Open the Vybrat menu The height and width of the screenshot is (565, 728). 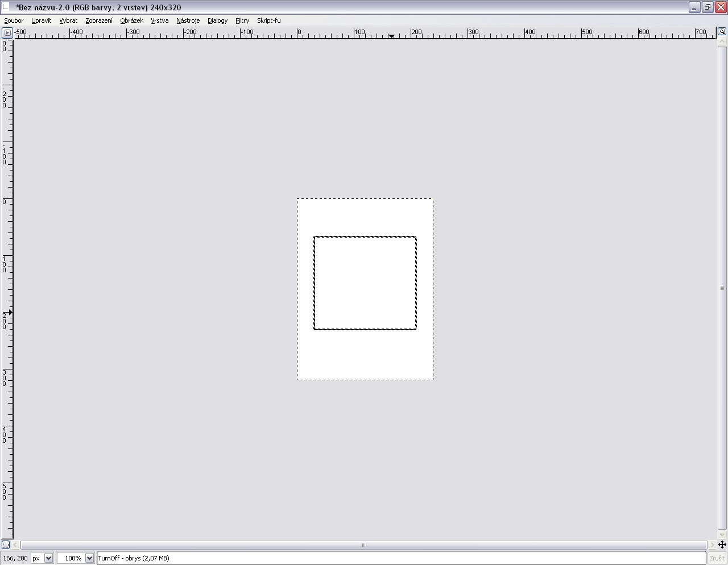pos(68,20)
